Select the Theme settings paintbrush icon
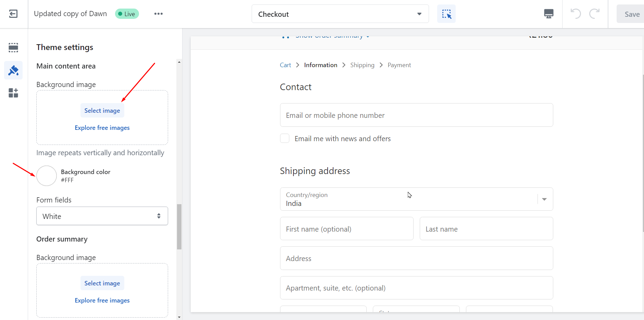644x320 pixels. (x=13, y=70)
